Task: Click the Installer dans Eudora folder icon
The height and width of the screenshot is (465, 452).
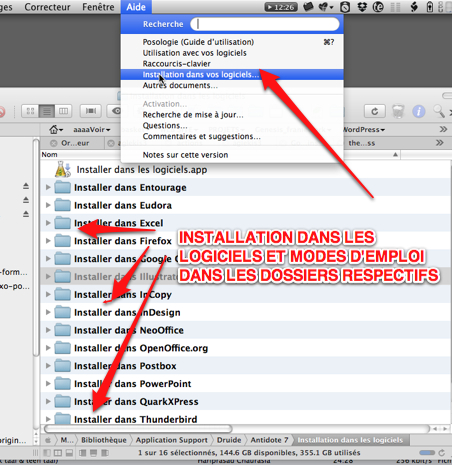Action: tap(62, 205)
